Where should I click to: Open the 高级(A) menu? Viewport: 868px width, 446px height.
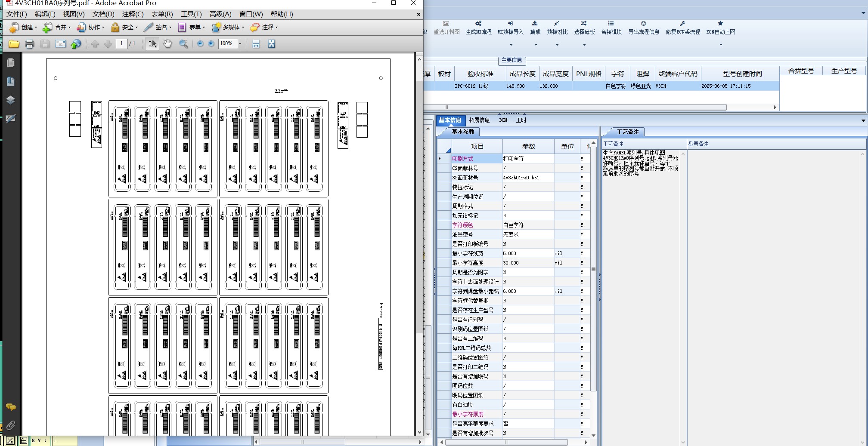pos(220,14)
